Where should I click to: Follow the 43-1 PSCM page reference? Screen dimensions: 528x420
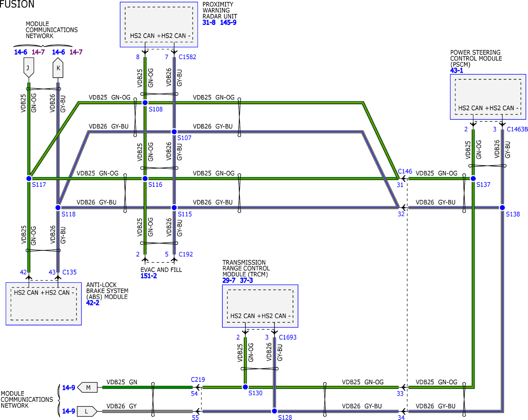coord(457,71)
